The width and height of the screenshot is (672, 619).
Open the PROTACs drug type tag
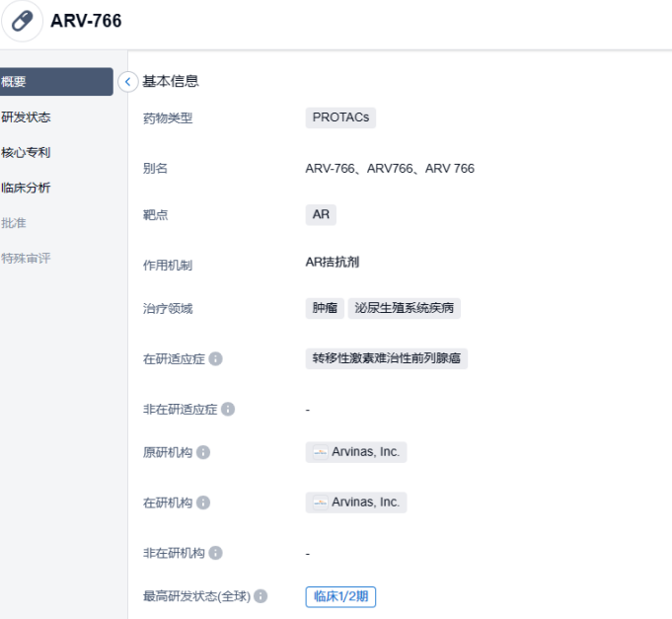tap(340, 117)
